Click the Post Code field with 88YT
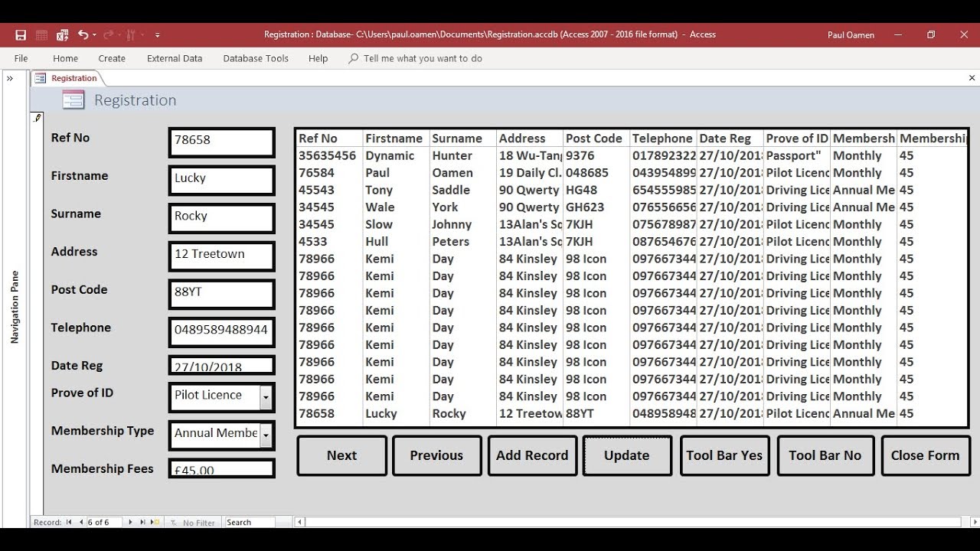The width and height of the screenshot is (980, 551). pos(221,294)
